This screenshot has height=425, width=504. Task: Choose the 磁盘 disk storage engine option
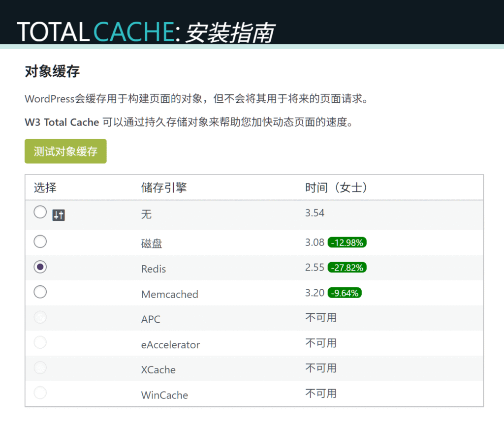[x=40, y=242]
